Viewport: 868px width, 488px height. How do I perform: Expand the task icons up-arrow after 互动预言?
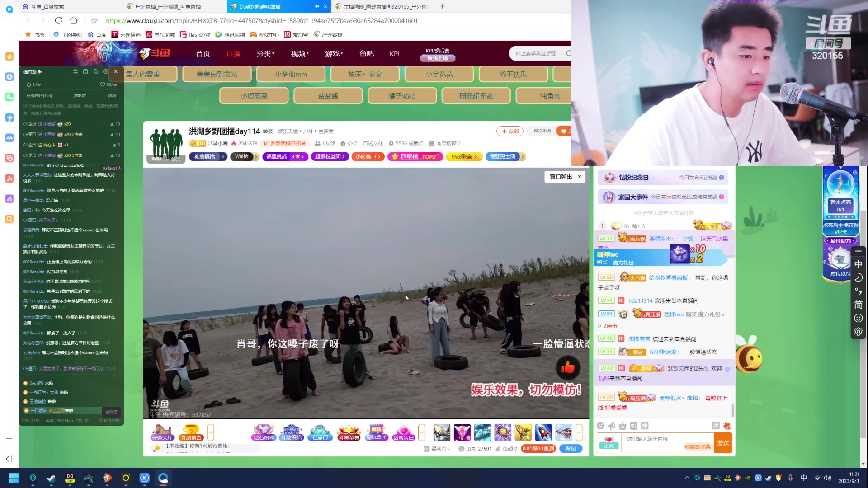(211, 432)
